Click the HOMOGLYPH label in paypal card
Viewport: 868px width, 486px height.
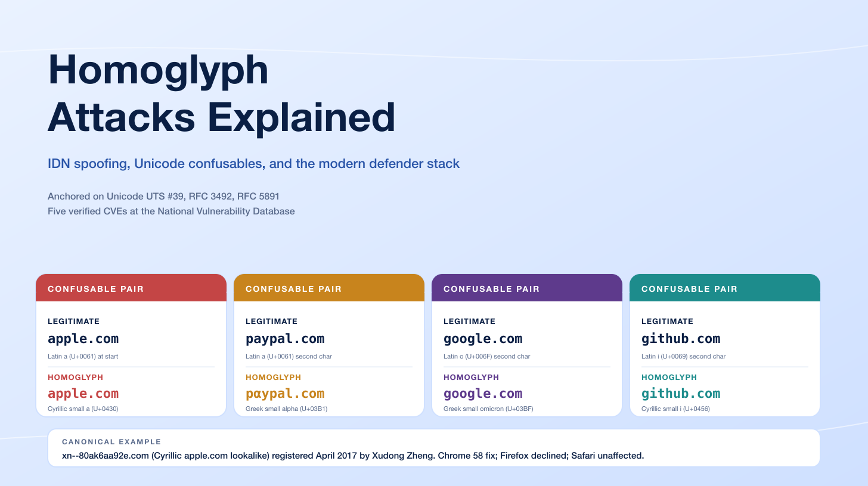point(274,378)
